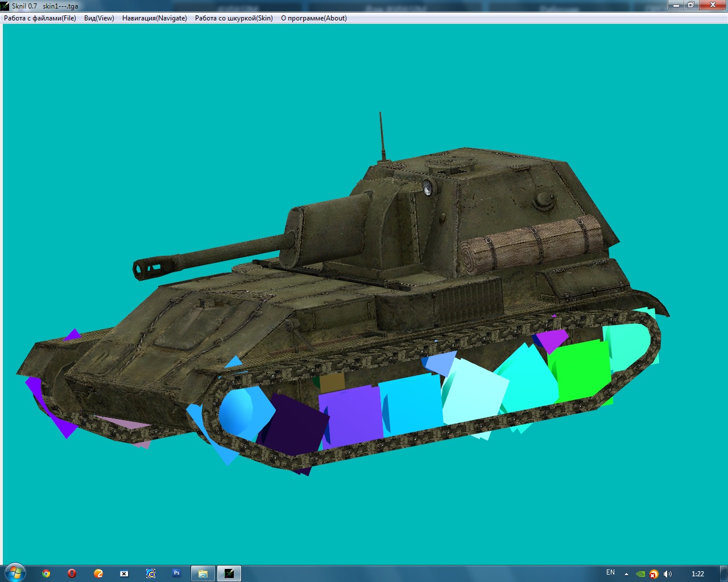Show hidden system tray icons
Viewport: 728px width, 582px height.
click(626, 574)
